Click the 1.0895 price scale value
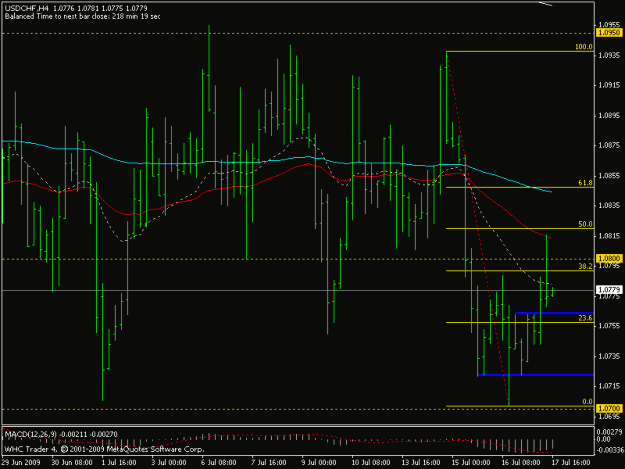Image resolution: width=625 pixels, height=469 pixels. pyautogui.click(x=609, y=116)
